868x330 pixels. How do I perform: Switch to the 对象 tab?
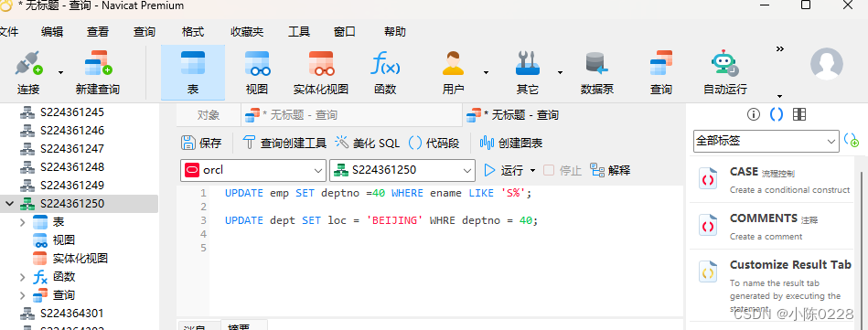click(209, 115)
